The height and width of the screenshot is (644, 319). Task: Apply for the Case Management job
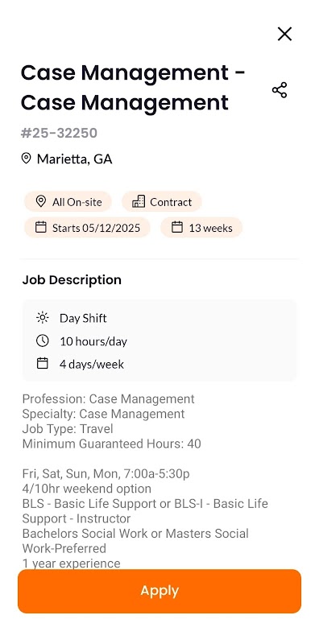[159, 591]
